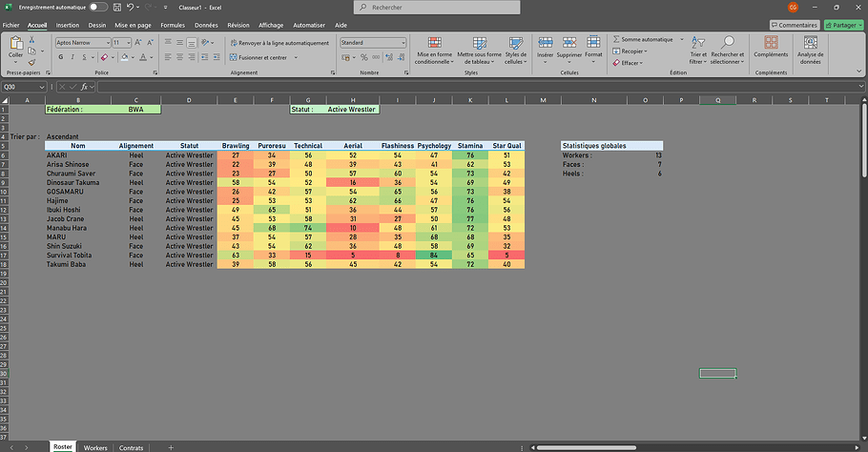Toggle bold formatting with G button

point(60,57)
